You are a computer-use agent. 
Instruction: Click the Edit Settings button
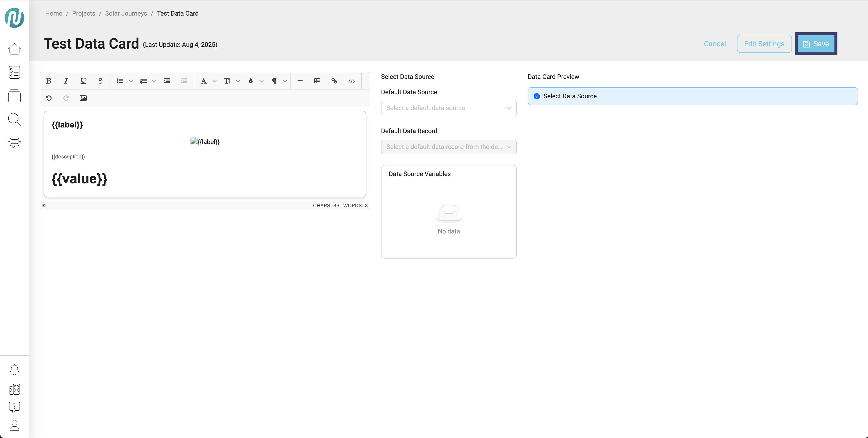click(764, 44)
